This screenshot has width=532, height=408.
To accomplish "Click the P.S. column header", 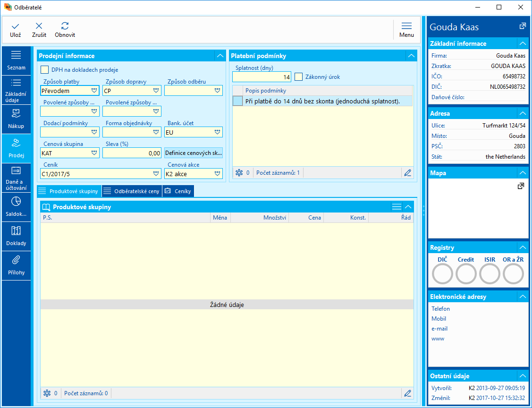I will pos(126,218).
